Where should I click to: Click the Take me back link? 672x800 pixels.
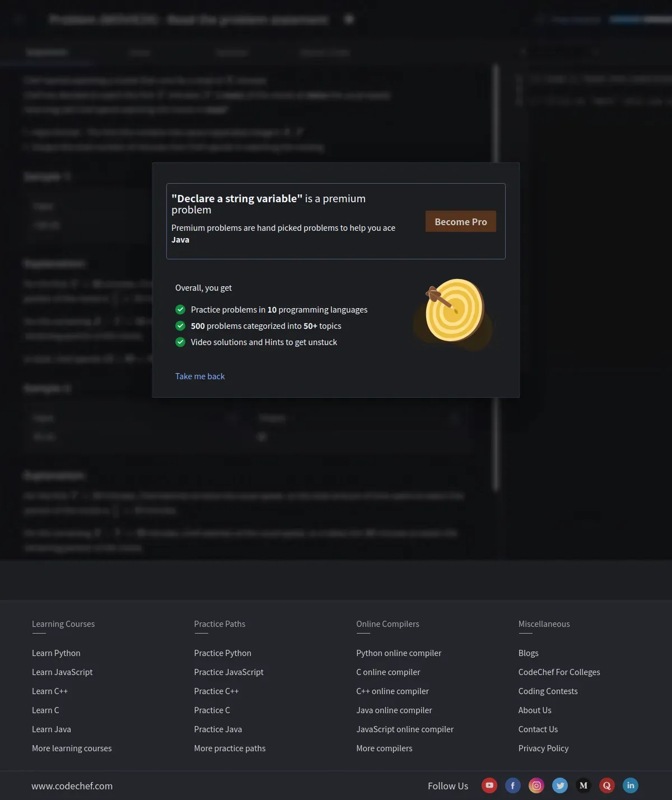[200, 376]
